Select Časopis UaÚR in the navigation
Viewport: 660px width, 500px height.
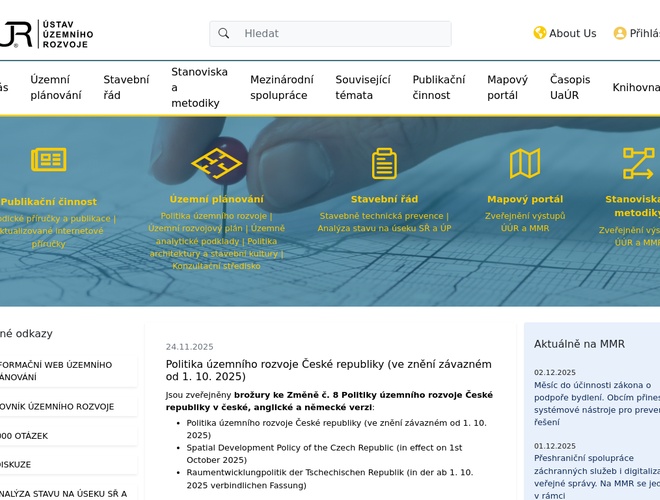tap(570, 88)
